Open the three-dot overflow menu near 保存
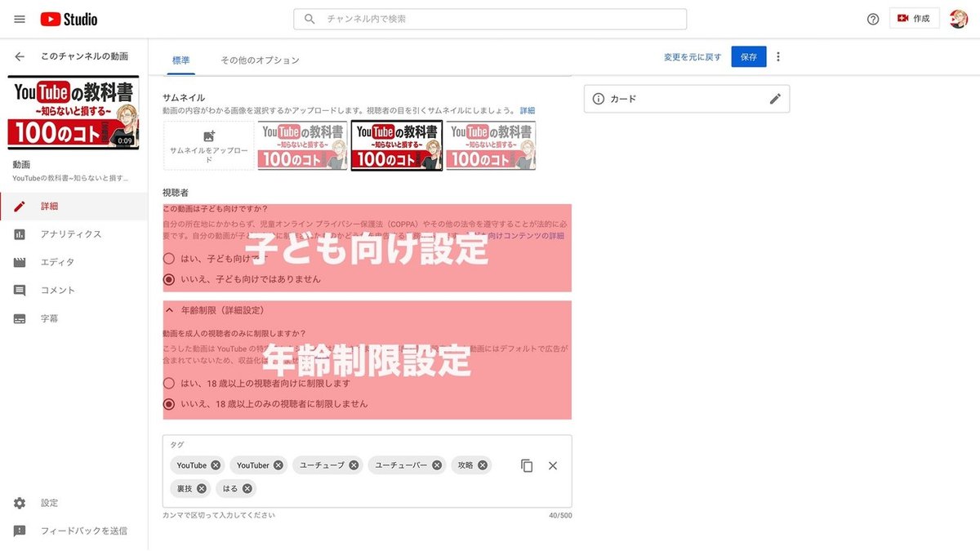The image size is (980, 551). 777,56
